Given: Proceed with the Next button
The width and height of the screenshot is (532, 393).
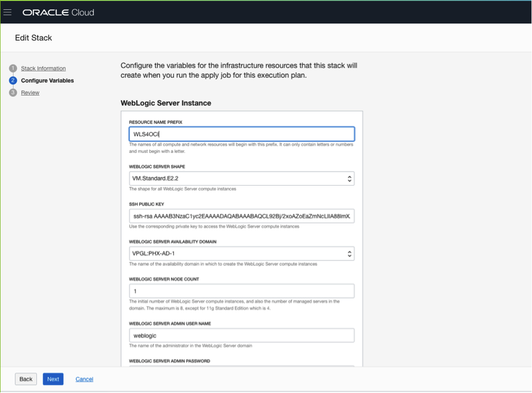Looking at the screenshot, I should click(x=53, y=379).
